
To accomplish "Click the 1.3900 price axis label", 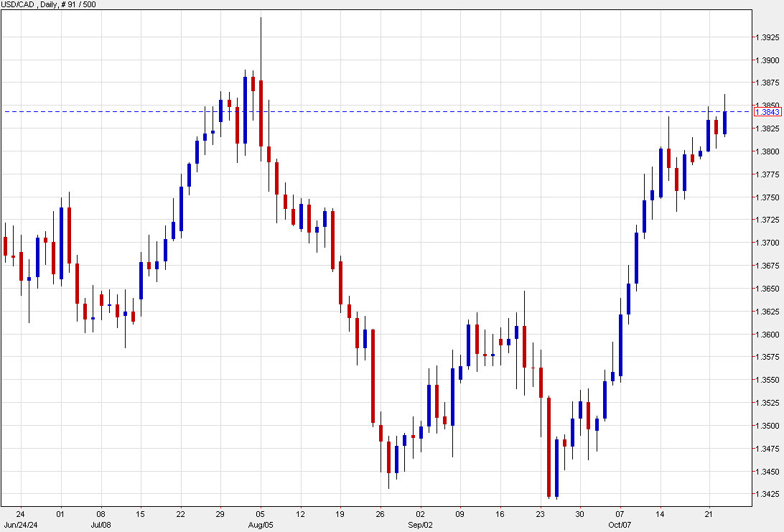I will [767, 60].
